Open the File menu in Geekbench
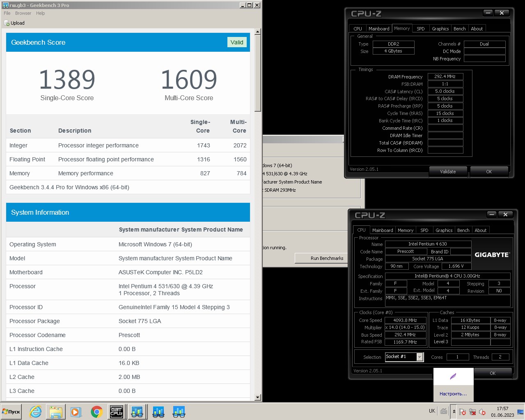The height and width of the screenshot is (420, 525). point(7,13)
